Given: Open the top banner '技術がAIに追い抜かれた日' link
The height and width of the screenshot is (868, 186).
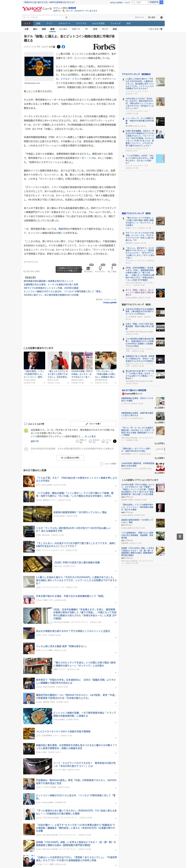Looking at the screenshot, I should (49, 2).
